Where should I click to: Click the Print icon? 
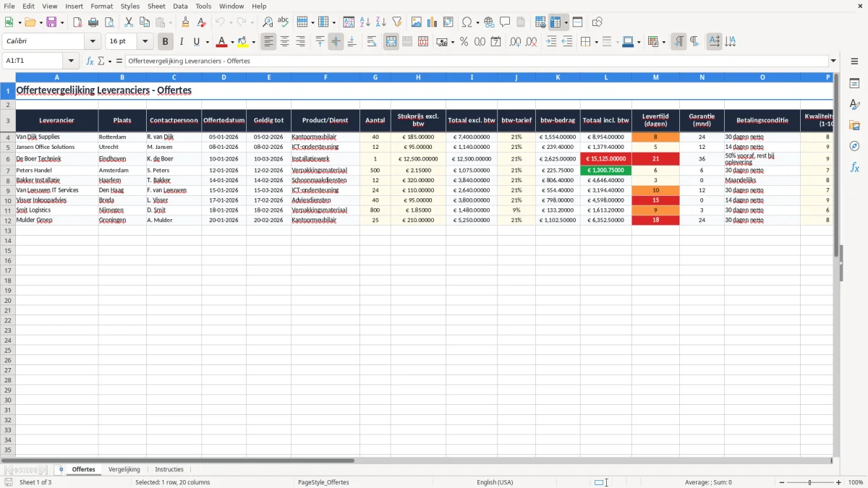click(93, 22)
